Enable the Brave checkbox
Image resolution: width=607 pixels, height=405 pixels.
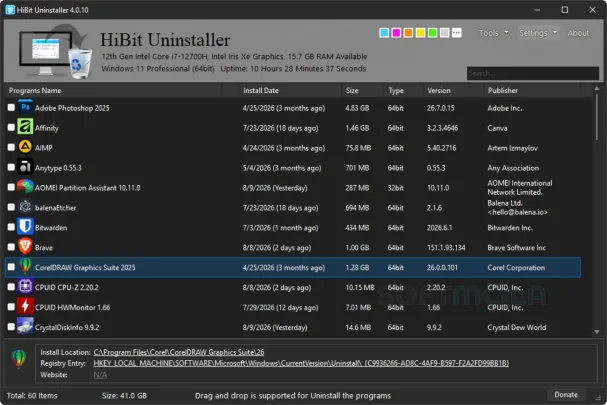(11, 247)
